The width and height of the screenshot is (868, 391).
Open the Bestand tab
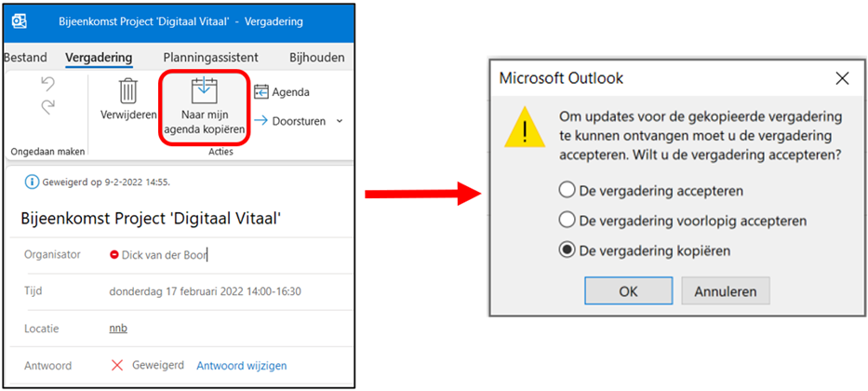point(25,58)
